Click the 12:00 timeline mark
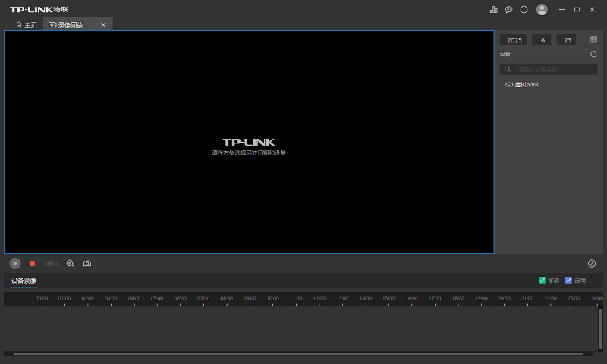 pos(319,298)
